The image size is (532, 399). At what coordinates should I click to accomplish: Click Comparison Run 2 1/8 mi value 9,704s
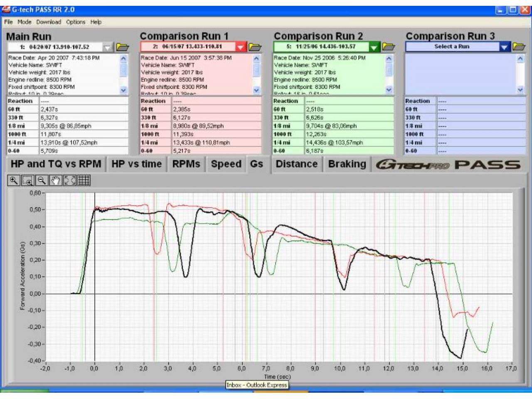(x=331, y=126)
